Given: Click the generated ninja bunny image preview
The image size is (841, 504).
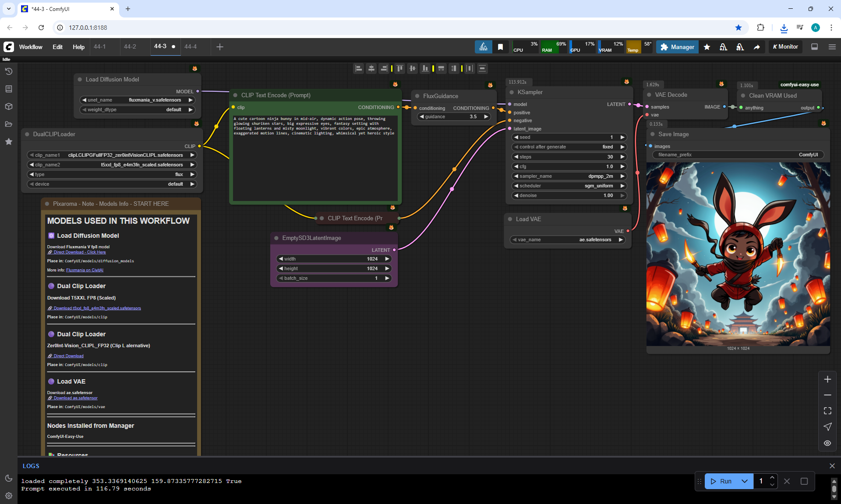Looking at the screenshot, I should [738, 254].
